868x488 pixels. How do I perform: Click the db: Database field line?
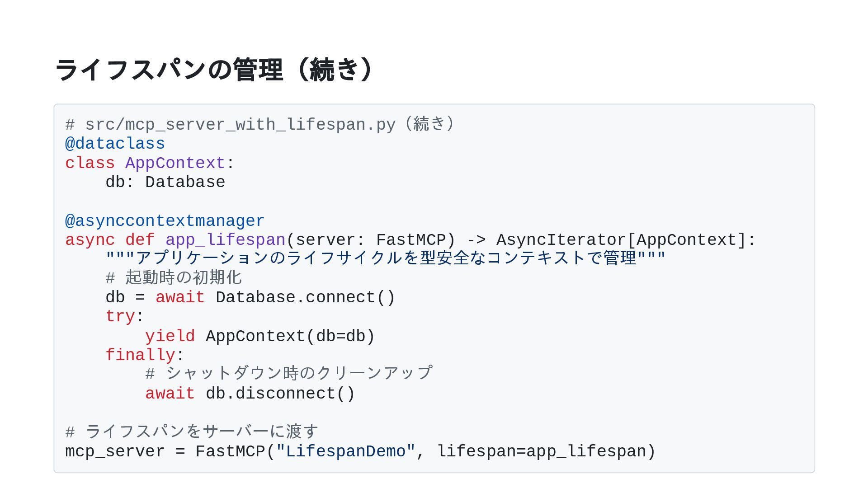pyautogui.click(x=165, y=183)
